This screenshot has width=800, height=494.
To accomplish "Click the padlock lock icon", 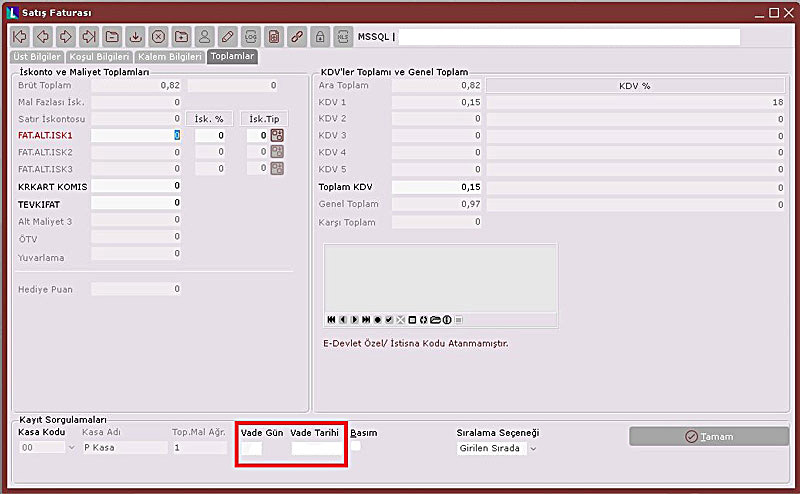I will coord(319,37).
